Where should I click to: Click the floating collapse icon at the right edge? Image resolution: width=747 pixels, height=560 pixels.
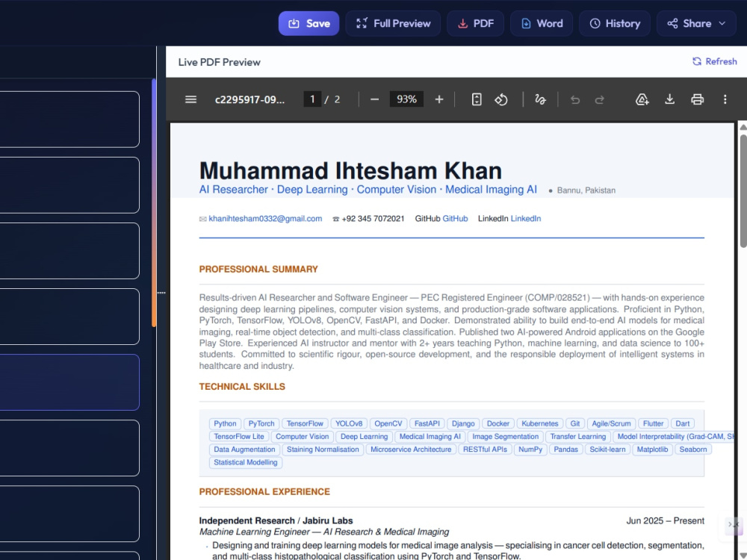pos(734,525)
